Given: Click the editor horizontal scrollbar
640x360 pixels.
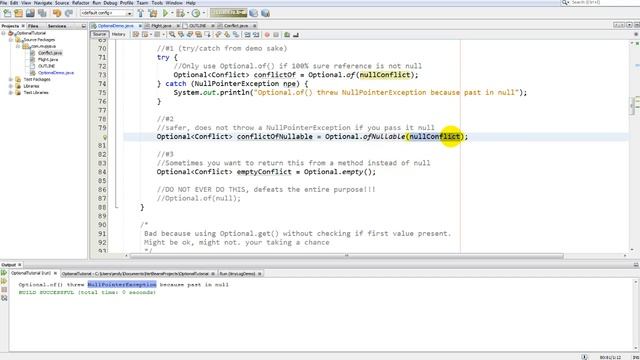Looking at the screenshot, I should 347,256.
